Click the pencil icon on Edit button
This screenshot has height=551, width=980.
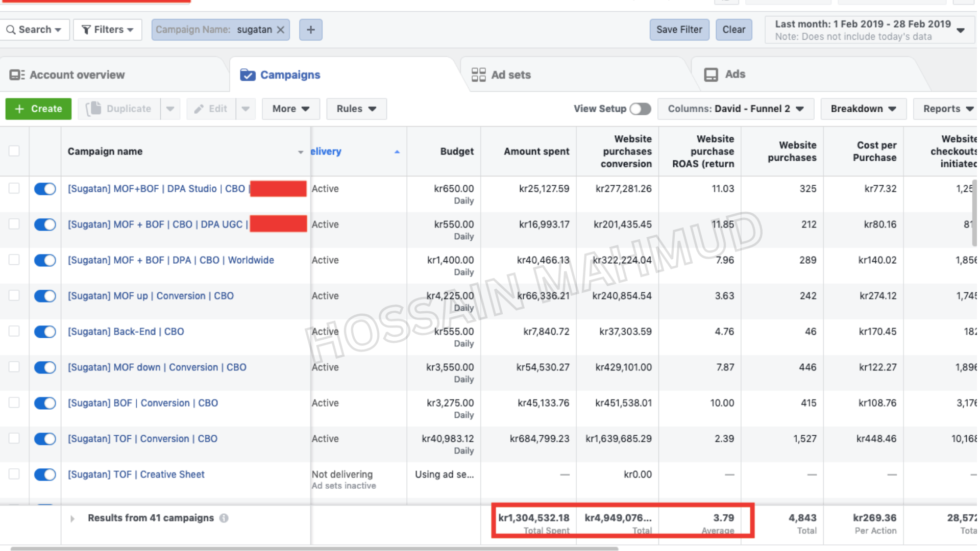tap(199, 109)
